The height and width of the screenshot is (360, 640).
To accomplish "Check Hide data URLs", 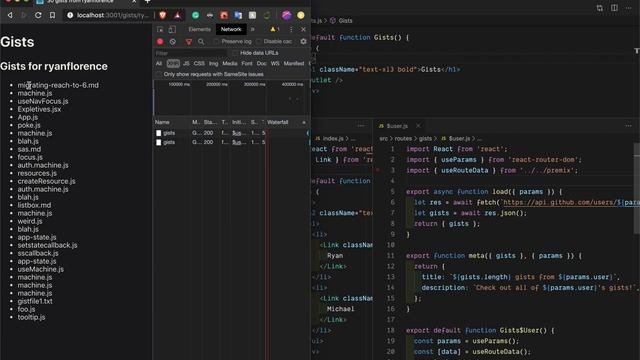I will [235, 53].
